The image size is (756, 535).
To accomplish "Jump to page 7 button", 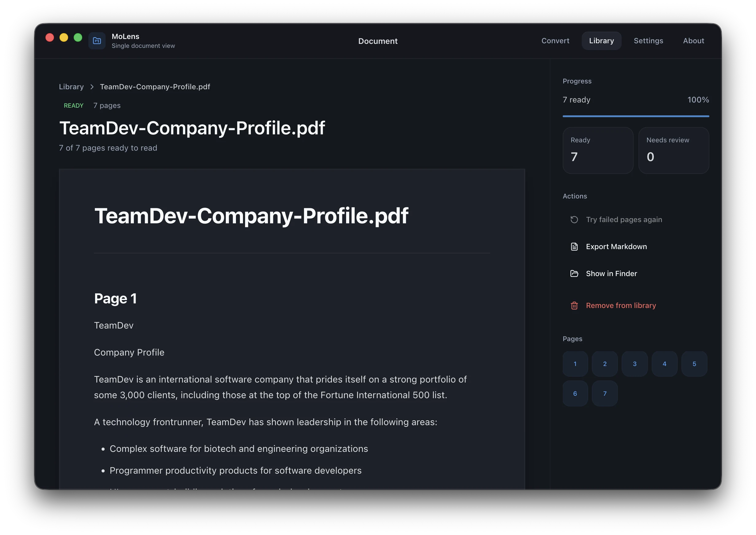I will [604, 394].
